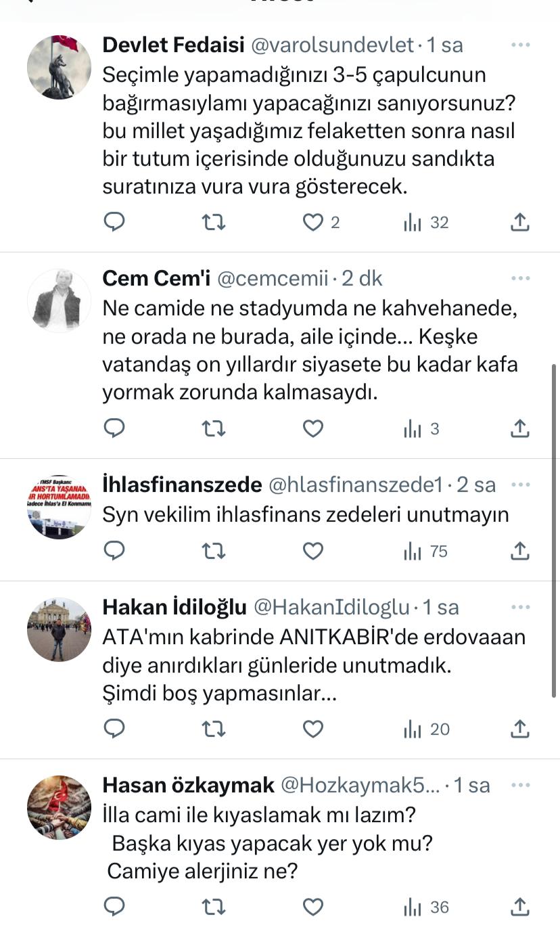Share Devlet Fedaisi's tweet

[x=519, y=223]
